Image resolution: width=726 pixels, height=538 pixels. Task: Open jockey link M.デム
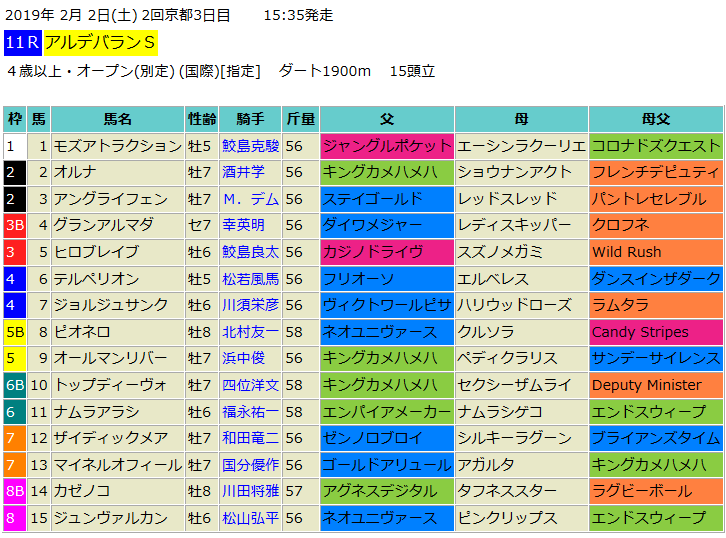tap(250, 199)
